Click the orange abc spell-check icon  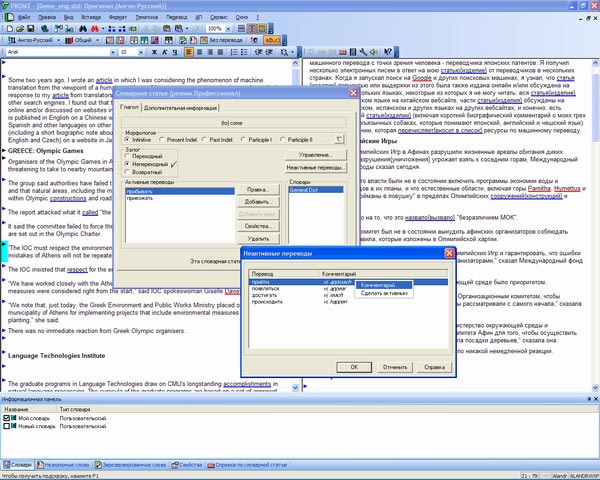coord(273,40)
